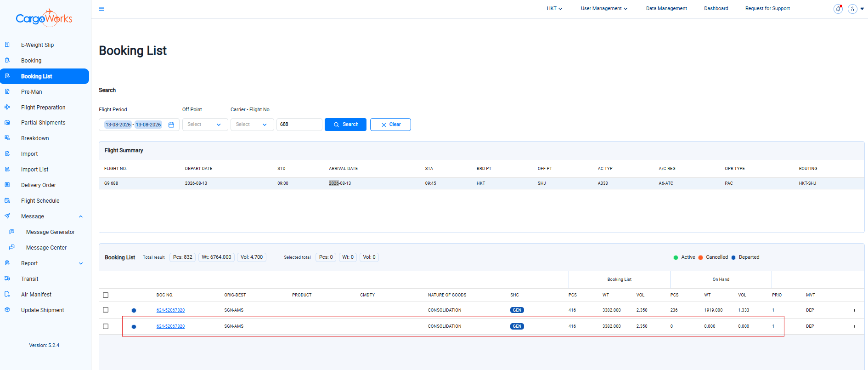This screenshot has width=868, height=370.
Task: Click the hamburger menu icon
Action: (x=101, y=9)
